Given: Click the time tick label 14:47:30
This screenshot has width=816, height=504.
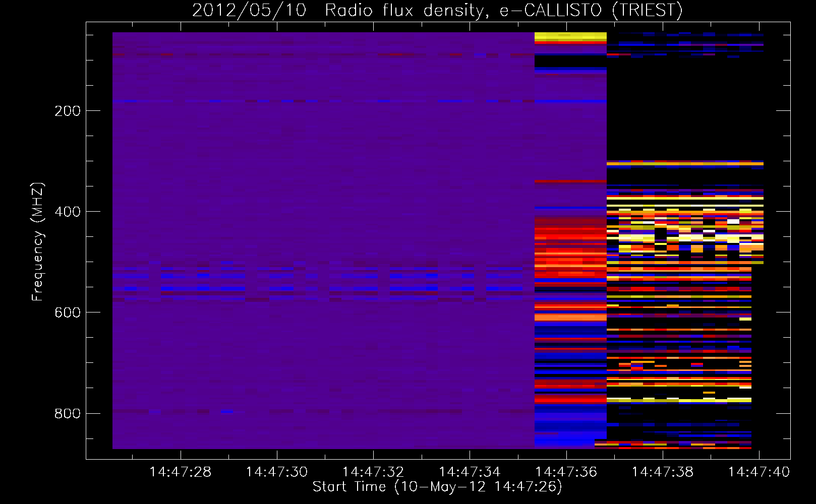Looking at the screenshot, I should point(277,472).
